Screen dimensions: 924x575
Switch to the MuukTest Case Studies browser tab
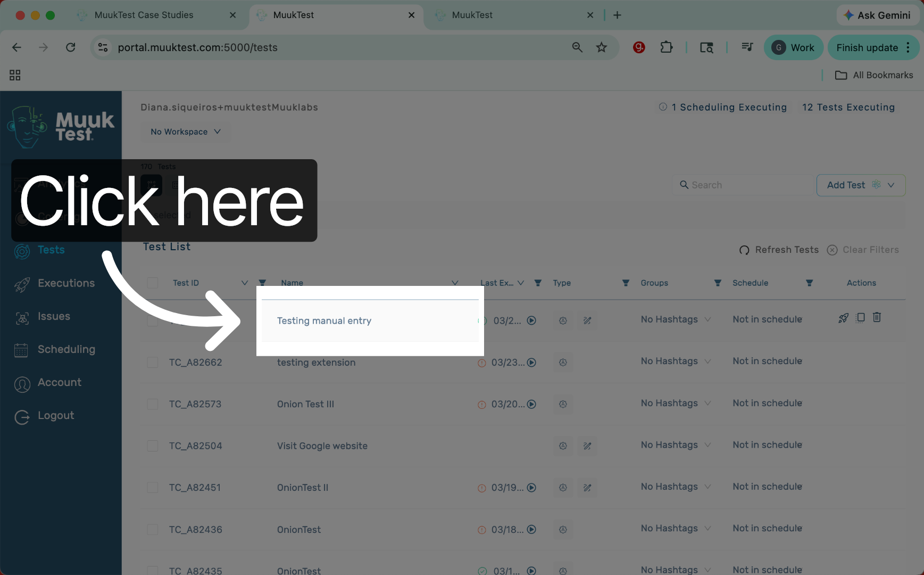click(157, 15)
